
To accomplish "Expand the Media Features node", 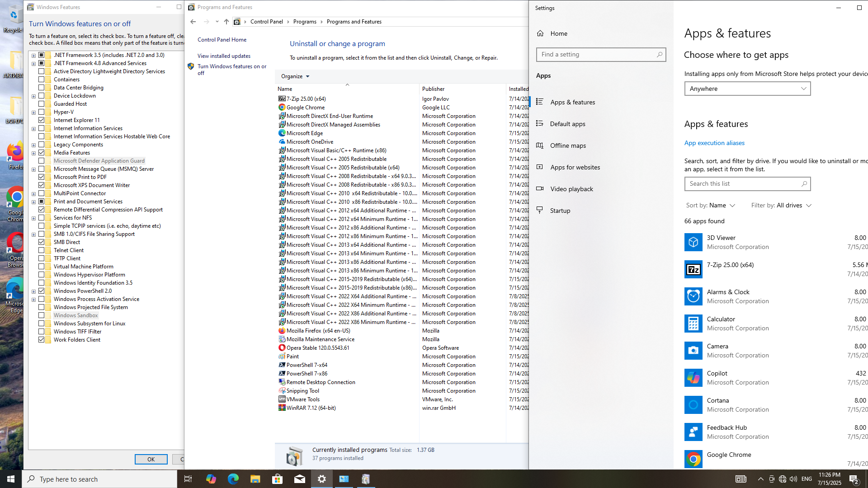I will point(33,153).
